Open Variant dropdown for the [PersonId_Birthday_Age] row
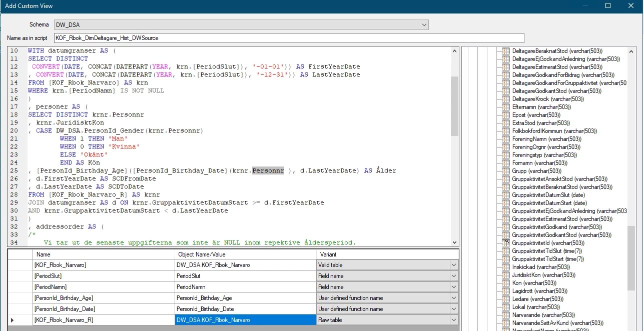Viewport: 644px width, 331px height. pyautogui.click(x=453, y=298)
